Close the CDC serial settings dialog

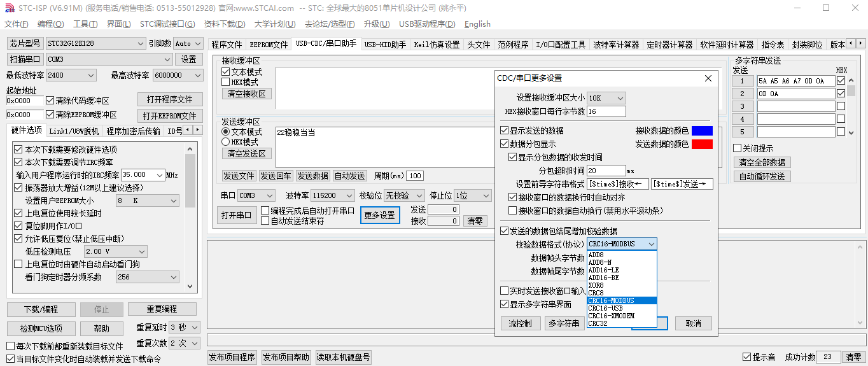[708, 78]
